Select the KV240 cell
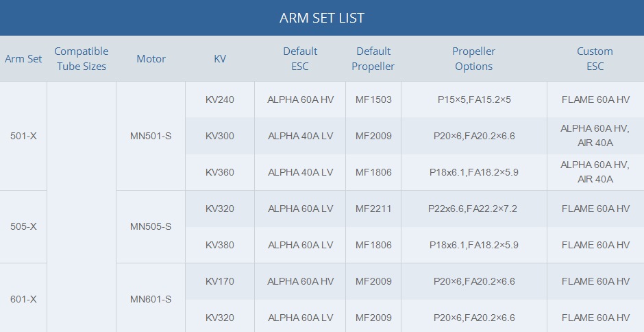Image resolution: width=644 pixels, height=332 pixels. pyautogui.click(x=220, y=99)
